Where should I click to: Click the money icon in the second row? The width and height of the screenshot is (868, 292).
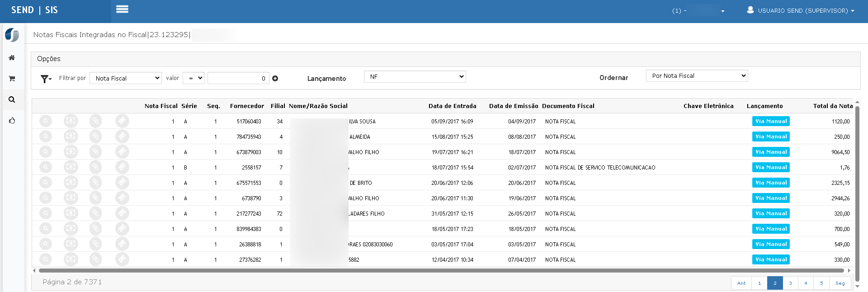tap(71, 137)
